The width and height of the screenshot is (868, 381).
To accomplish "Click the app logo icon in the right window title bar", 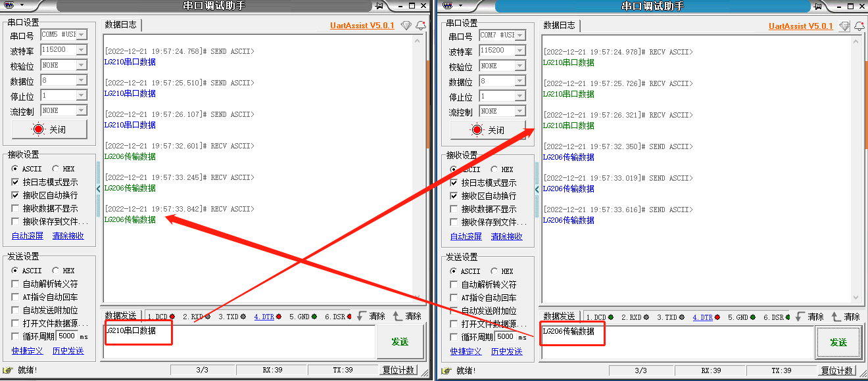I will point(447,6).
